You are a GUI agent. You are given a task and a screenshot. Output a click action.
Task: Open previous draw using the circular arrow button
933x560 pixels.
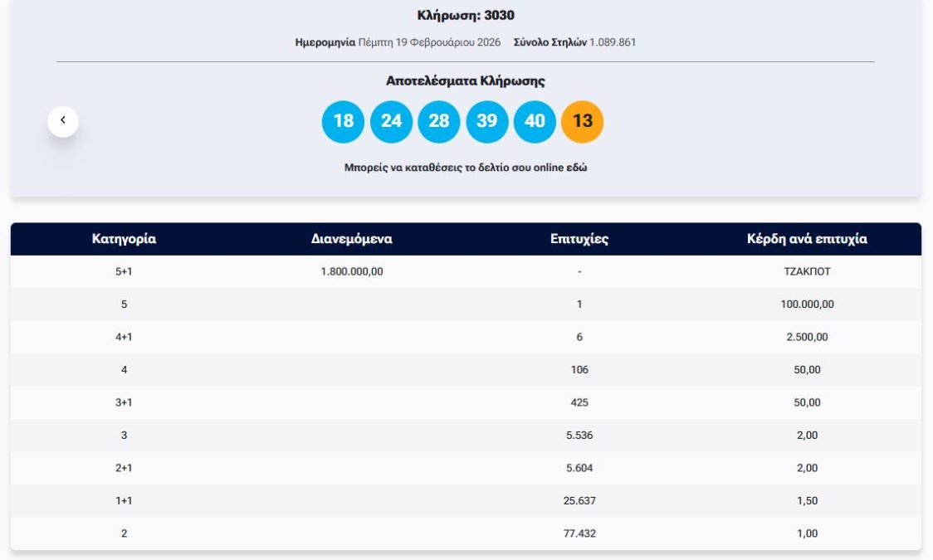[61, 119]
